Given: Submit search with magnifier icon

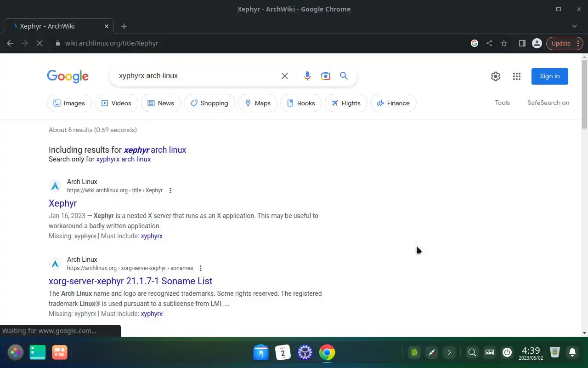Looking at the screenshot, I should (x=344, y=76).
